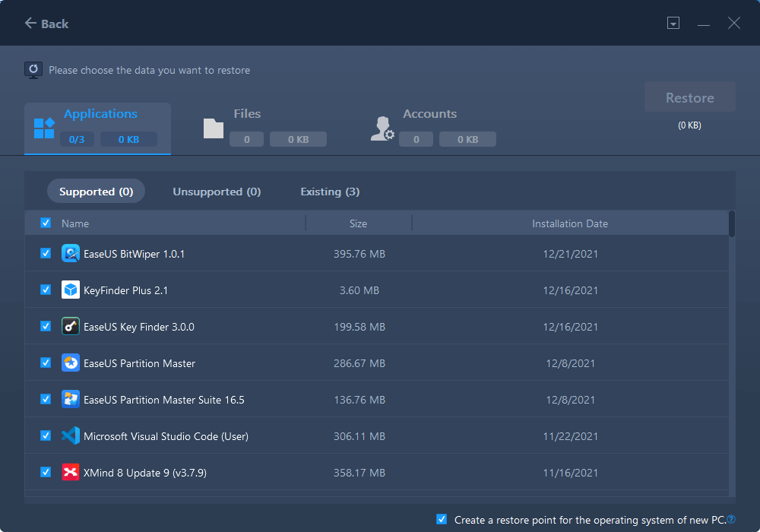Click the Partition Master Suite icon
760x532 pixels.
point(71,399)
